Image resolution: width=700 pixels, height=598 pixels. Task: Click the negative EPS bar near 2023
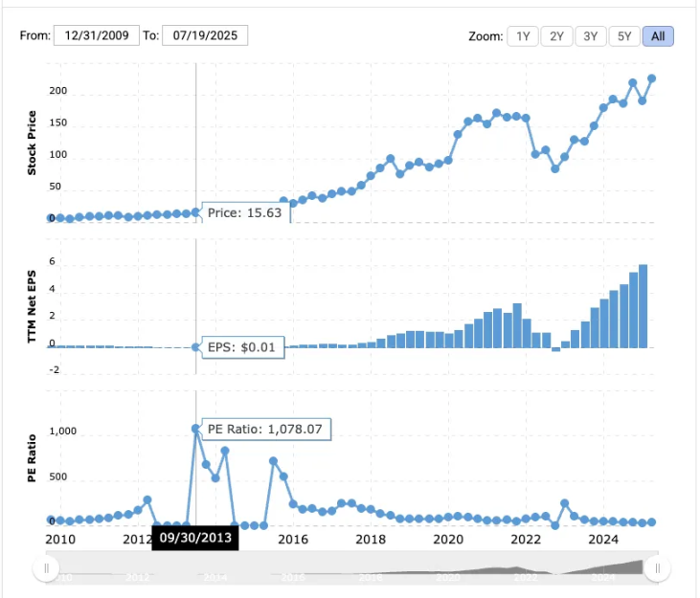click(555, 349)
